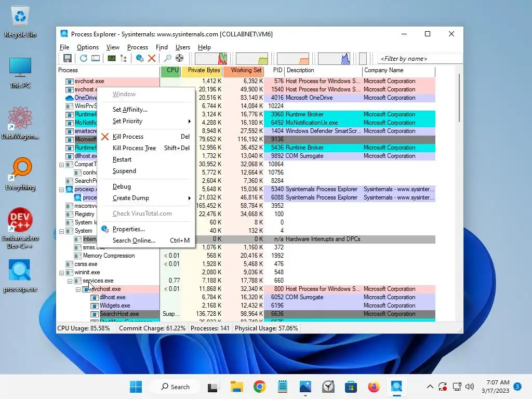Screen dimensions: 532x399
Task: Select the Registry process row
Action: [246, 214]
